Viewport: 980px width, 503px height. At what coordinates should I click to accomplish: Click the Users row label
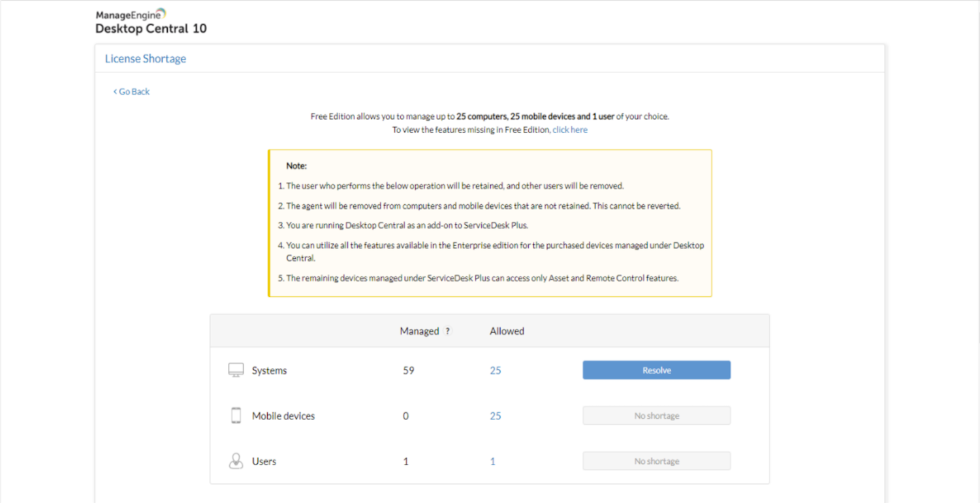tap(264, 462)
